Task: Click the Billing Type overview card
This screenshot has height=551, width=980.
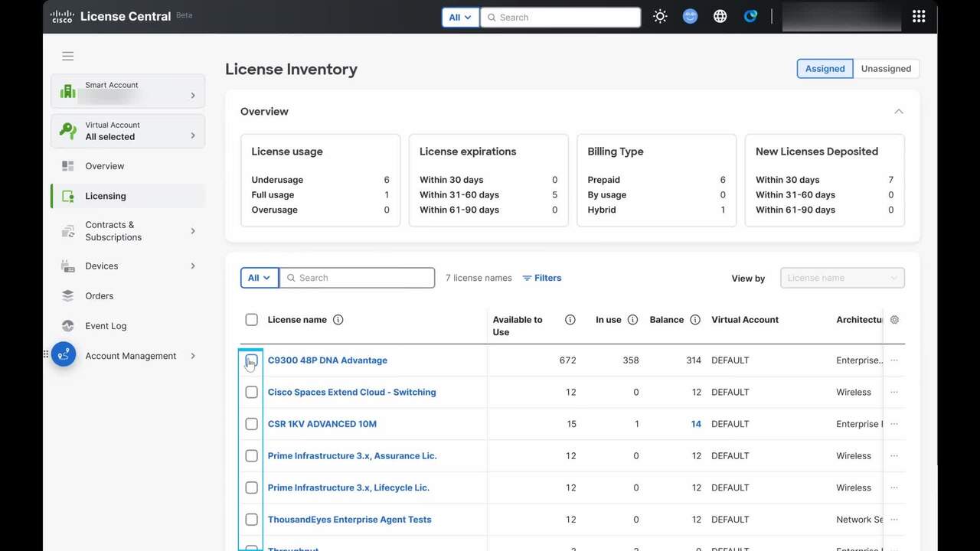Action: [x=657, y=181]
